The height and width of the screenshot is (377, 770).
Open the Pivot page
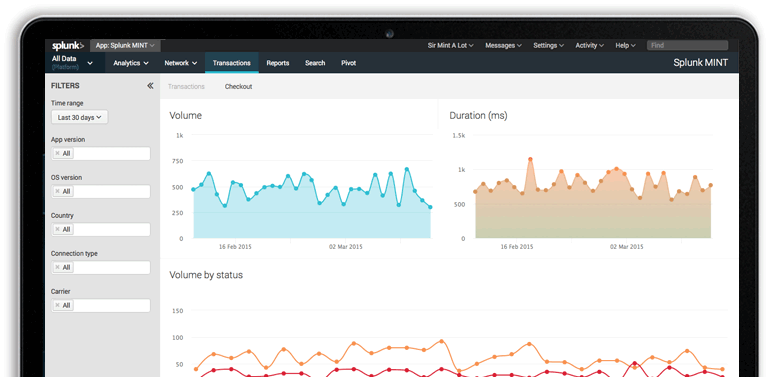click(349, 63)
